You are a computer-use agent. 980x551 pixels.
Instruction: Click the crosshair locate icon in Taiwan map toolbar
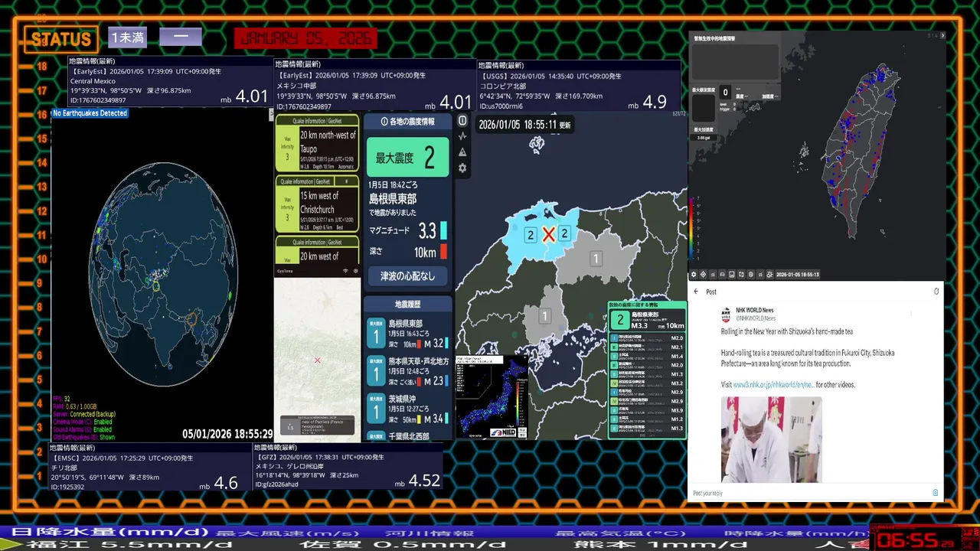click(x=704, y=274)
